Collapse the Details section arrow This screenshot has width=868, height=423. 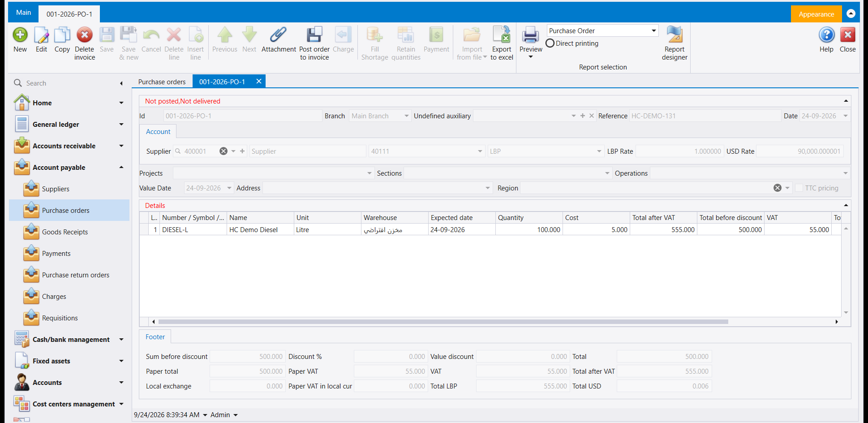click(x=846, y=205)
